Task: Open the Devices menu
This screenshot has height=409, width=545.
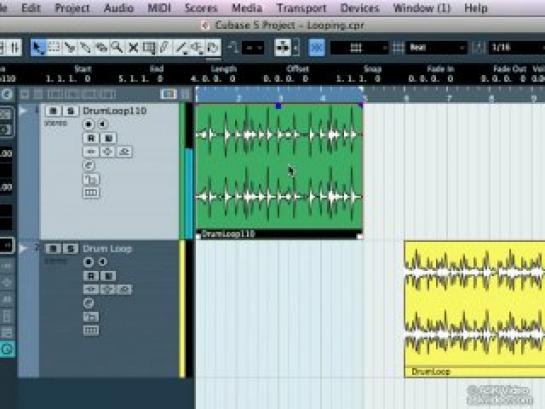Action: 360,8
